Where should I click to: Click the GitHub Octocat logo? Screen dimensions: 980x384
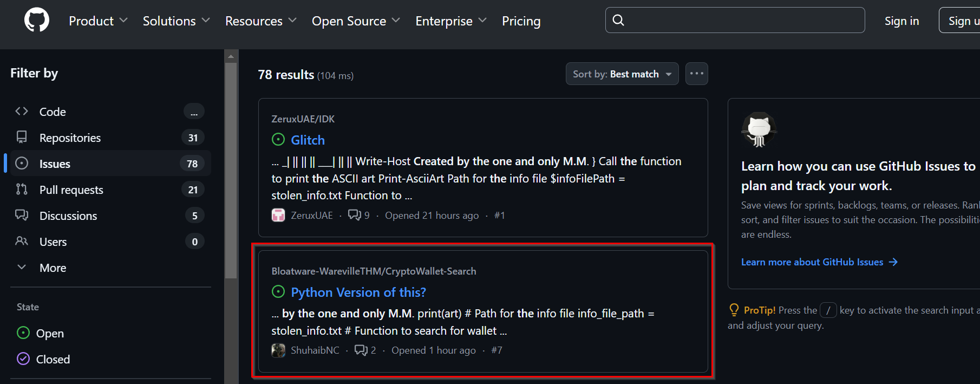point(36,21)
